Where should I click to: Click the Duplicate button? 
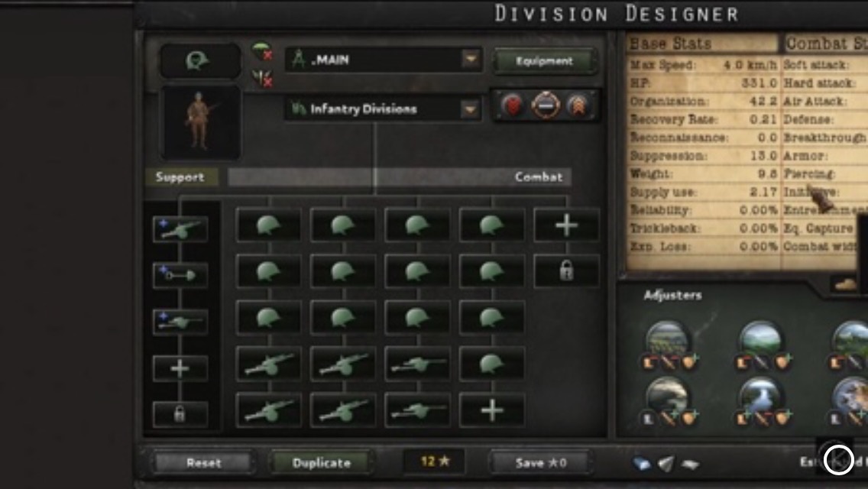pos(321,462)
